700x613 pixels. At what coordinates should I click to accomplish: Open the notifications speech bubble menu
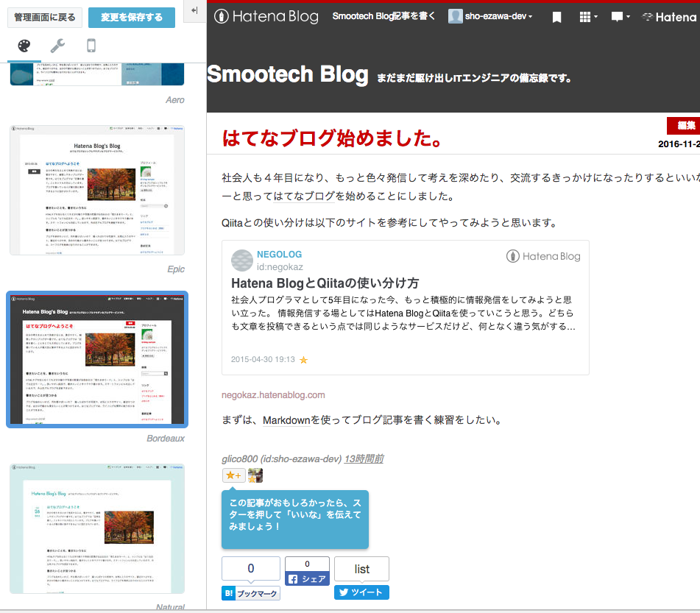620,17
